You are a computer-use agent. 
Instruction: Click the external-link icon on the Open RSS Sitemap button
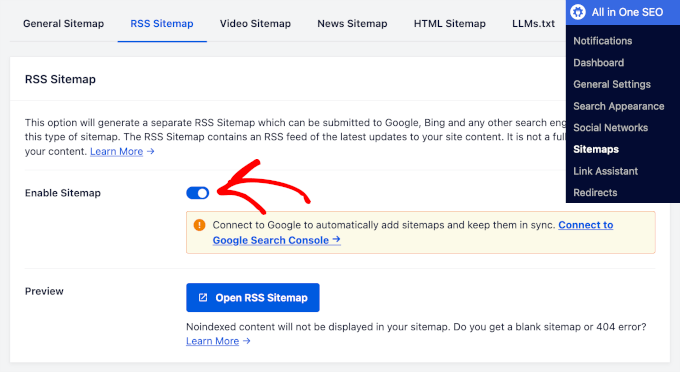203,297
